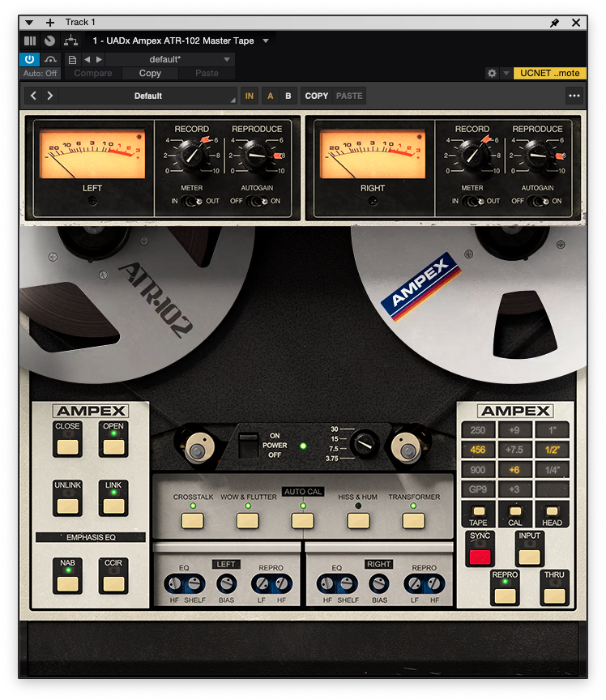
Task: Cycle the TAPE formula button
Action: tap(479, 511)
